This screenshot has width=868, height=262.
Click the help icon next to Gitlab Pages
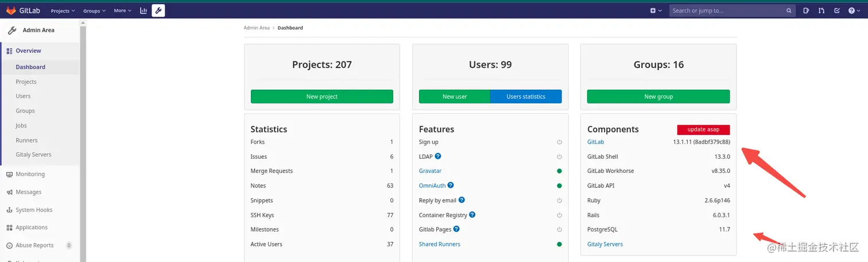click(456, 229)
